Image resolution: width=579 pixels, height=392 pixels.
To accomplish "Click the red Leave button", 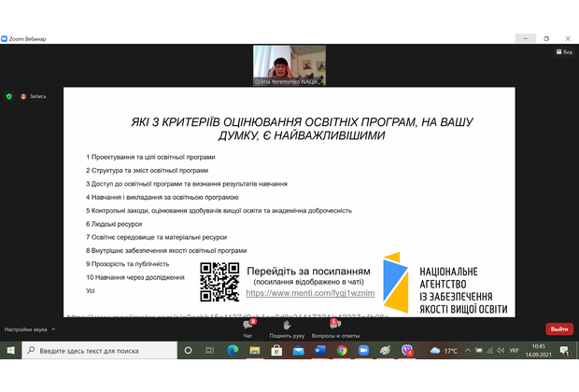I will [558, 329].
